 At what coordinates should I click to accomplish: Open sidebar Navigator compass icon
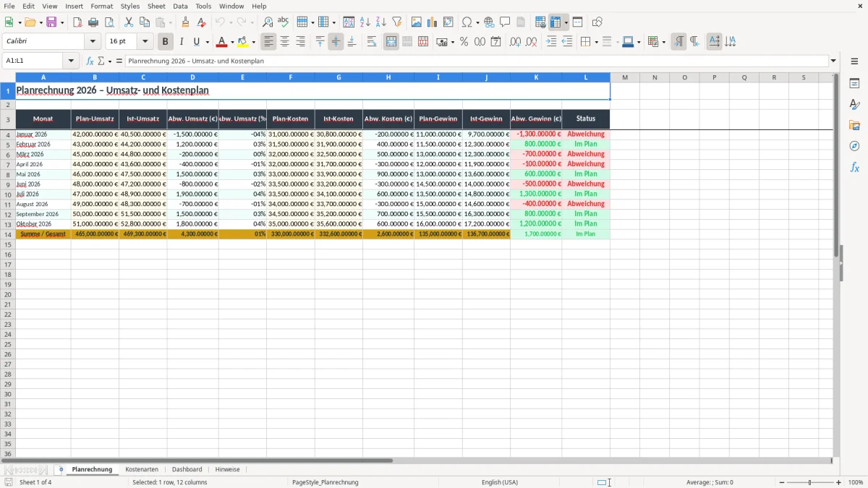(x=854, y=146)
